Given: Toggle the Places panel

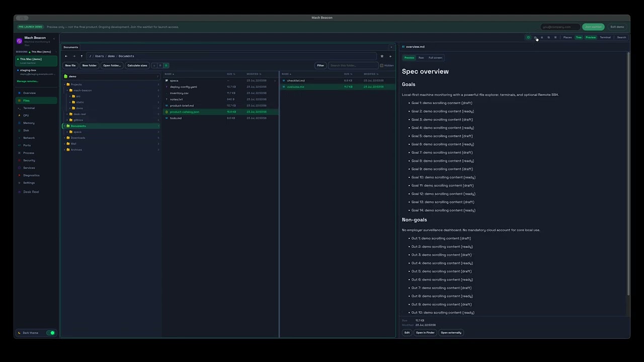Looking at the screenshot, I should (x=568, y=37).
